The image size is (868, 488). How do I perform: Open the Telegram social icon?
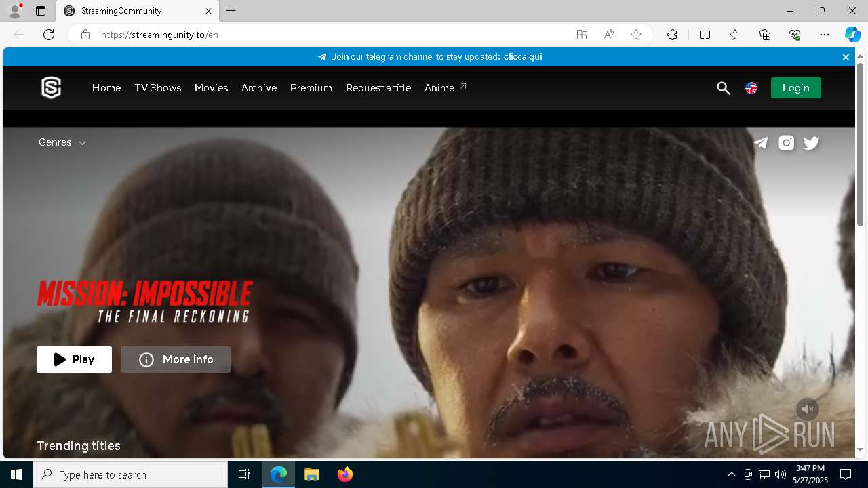coord(761,143)
